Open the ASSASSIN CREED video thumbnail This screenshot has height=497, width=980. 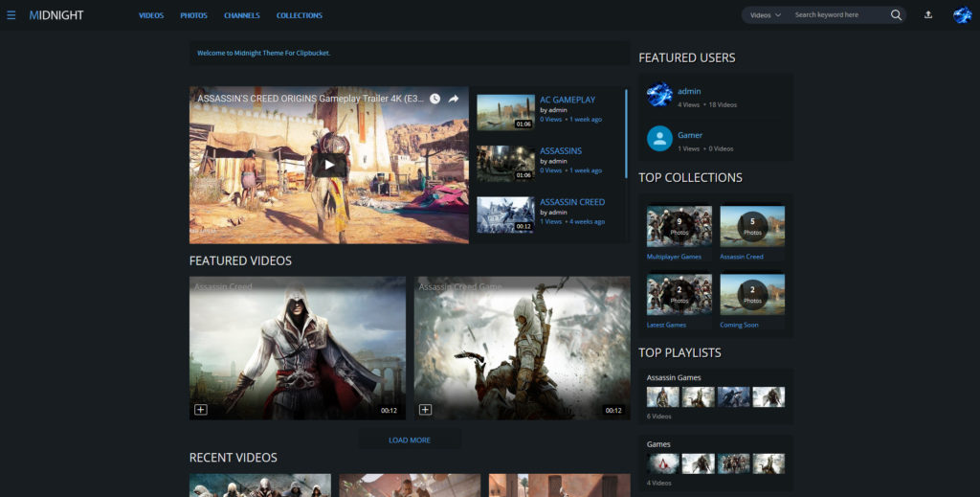(505, 215)
